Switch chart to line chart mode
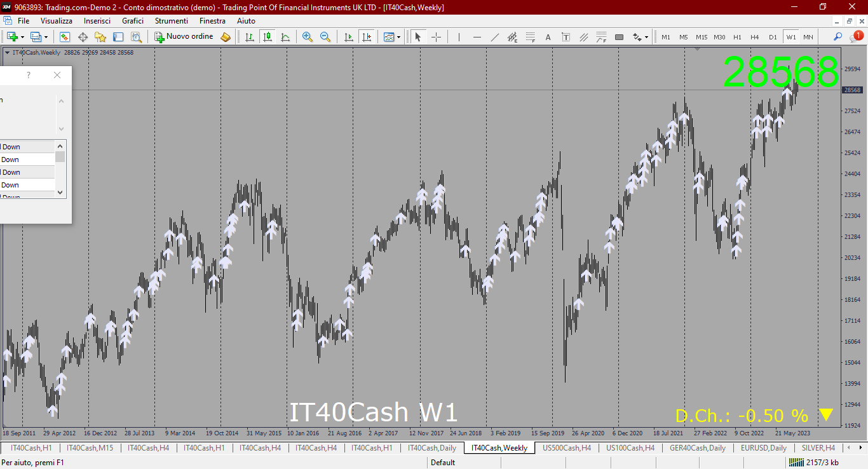868x469 pixels. tap(285, 37)
